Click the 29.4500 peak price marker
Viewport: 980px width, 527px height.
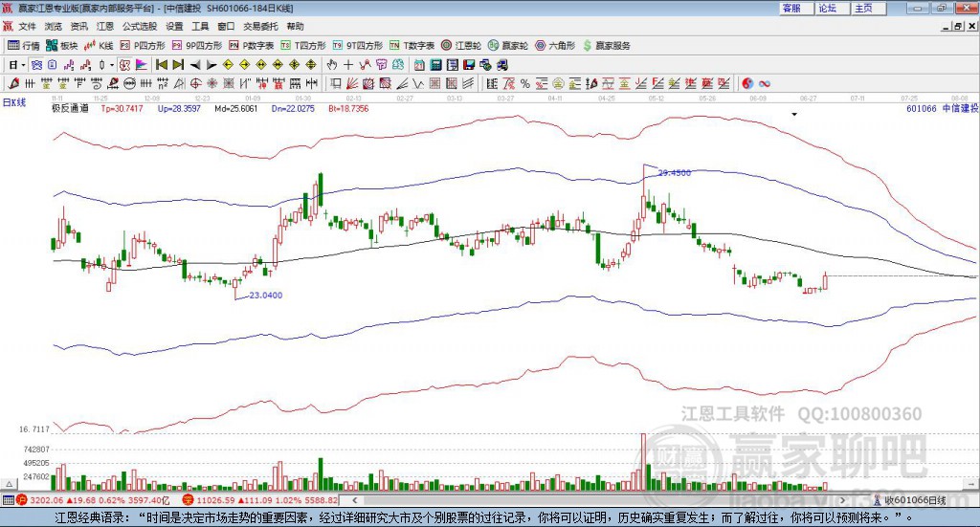(x=674, y=173)
